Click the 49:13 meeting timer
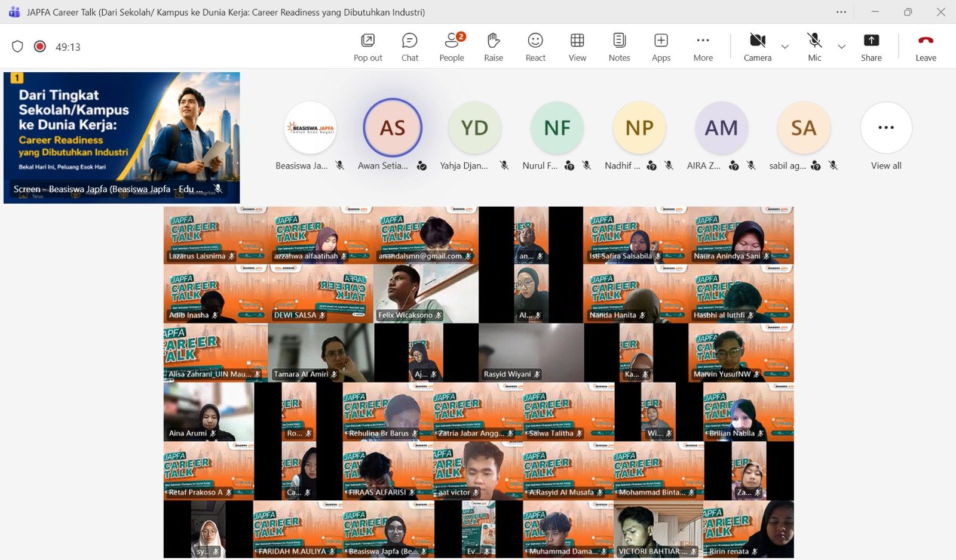The width and height of the screenshot is (956, 560). 68,47
